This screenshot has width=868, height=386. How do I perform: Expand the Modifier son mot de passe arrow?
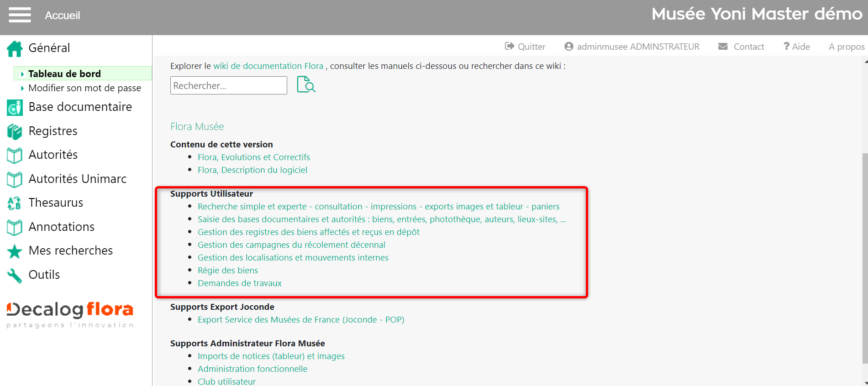(22, 88)
